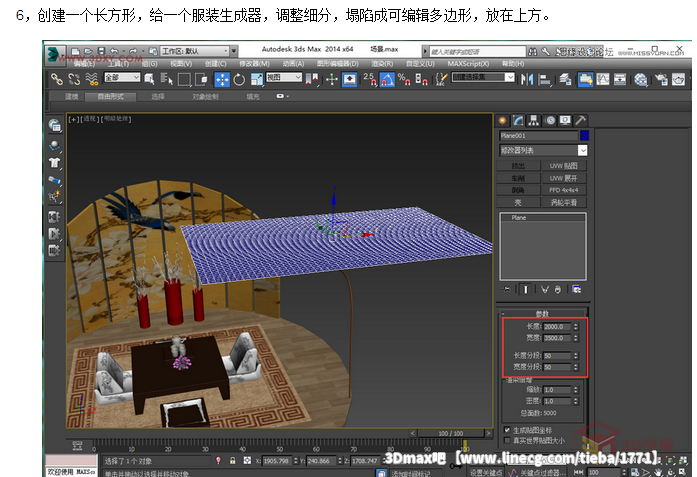697x477 pixels.
Task: Toggle the Graphite ribbon icon
Action: pos(585,80)
